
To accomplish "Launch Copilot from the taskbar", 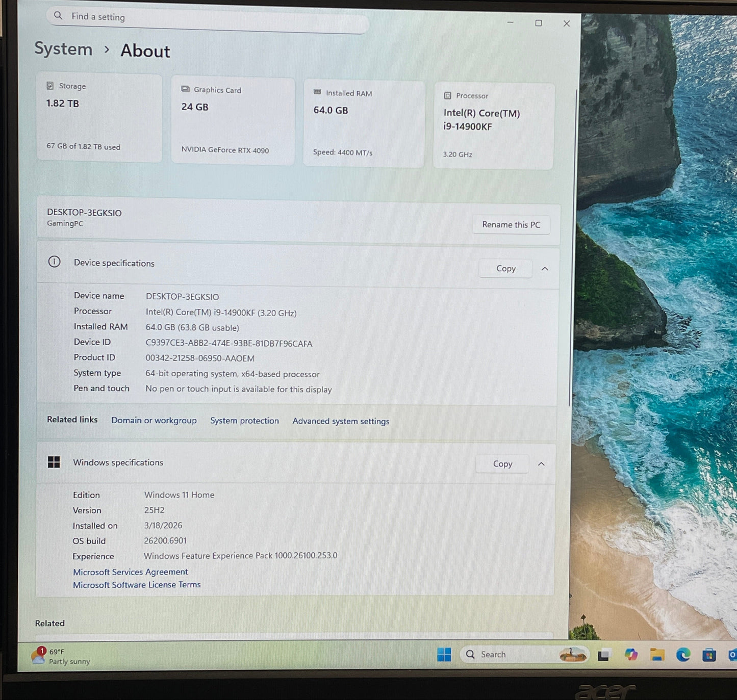I will tap(631, 655).
